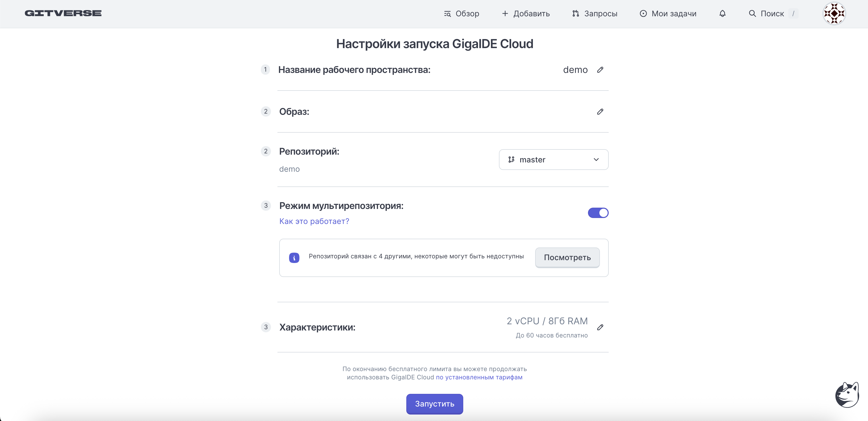Image resolution: width=868 pixels, height=421 pixels.
Task: Open Мои задачи page
Action: point(668,13)
